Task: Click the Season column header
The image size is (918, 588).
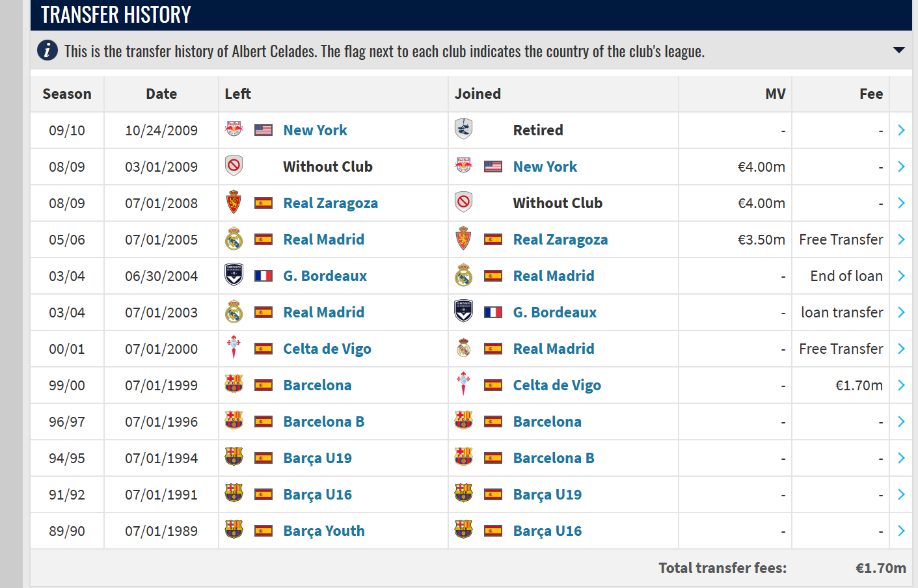Action: pos(67,94)
